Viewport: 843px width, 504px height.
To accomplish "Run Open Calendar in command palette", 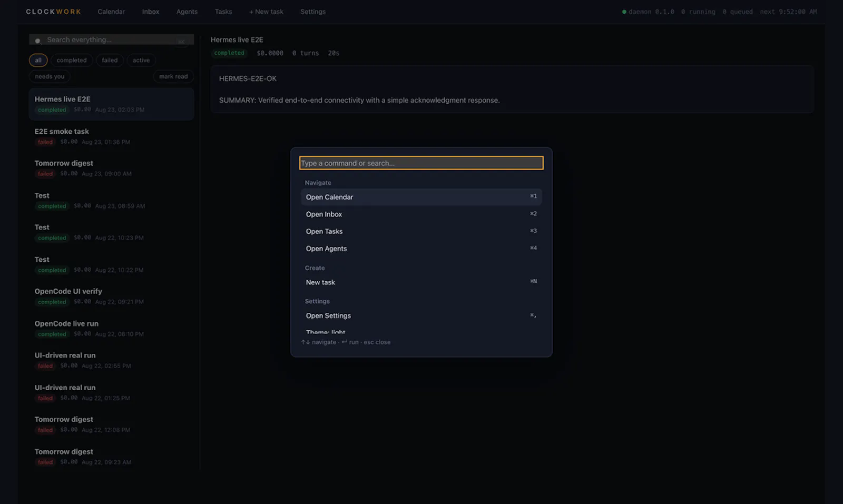I will point(421,197).
